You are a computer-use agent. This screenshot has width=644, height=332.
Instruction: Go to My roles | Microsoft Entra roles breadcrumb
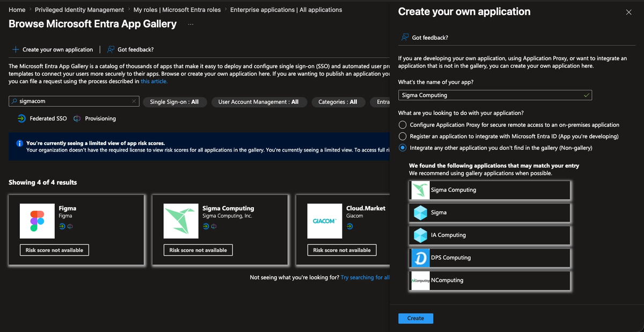click(177, 10)
